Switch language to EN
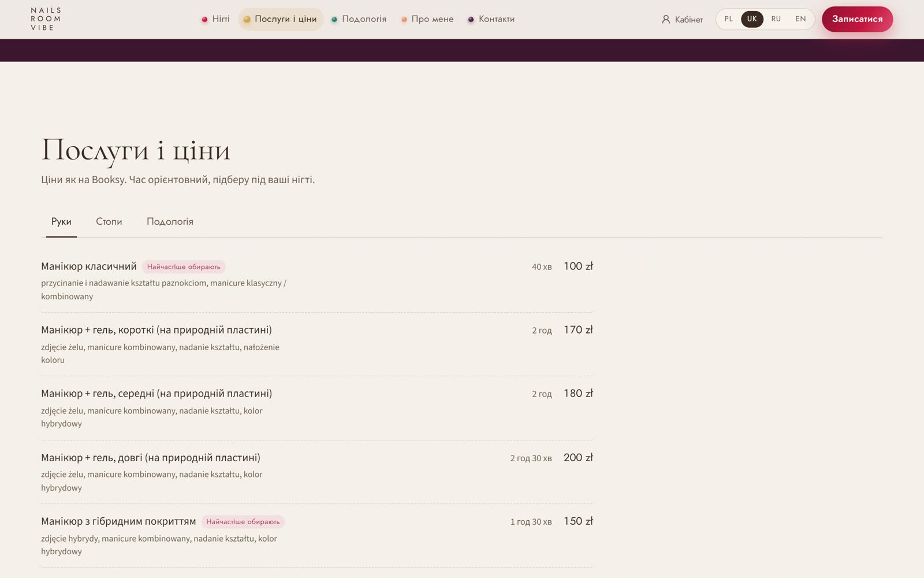924x578 pixels. click(x=800, y=19)
